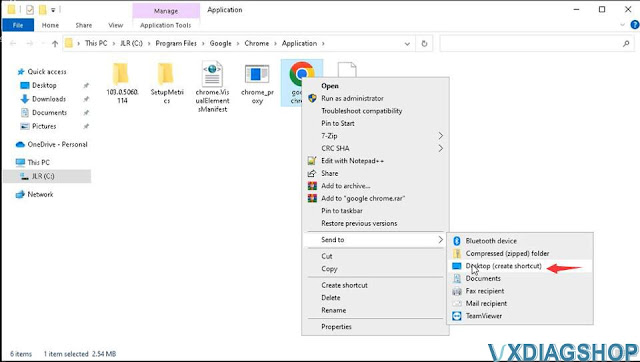Screen dimensions: 640x362
Task: Choose Copy from the context menu
Action: click(329, 269)
